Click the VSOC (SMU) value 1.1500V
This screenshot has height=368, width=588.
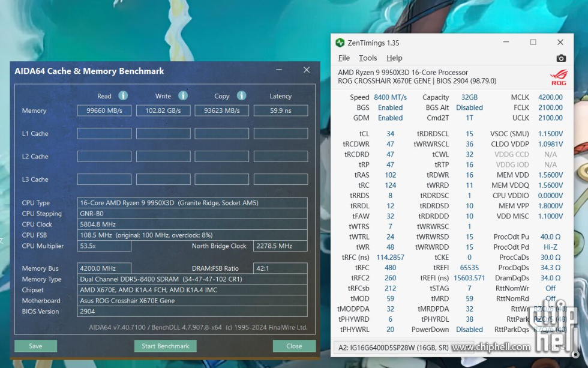(x=551, y=133)
